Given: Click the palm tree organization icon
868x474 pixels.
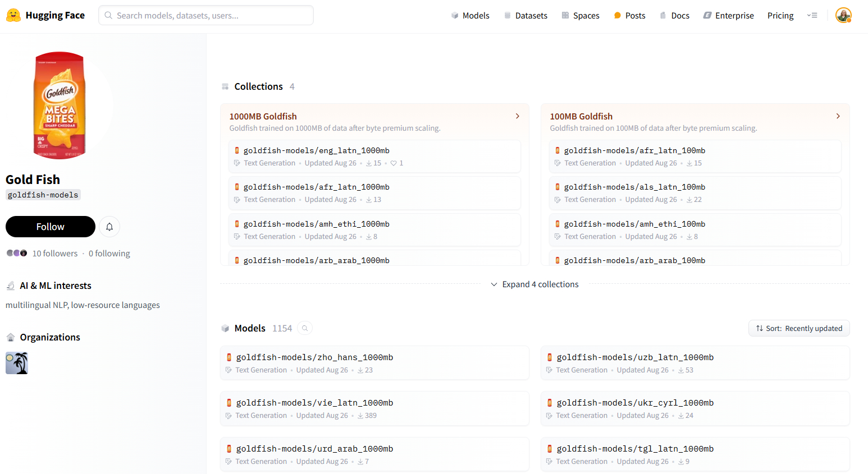Looking at the screenshot, I should 17,363.
